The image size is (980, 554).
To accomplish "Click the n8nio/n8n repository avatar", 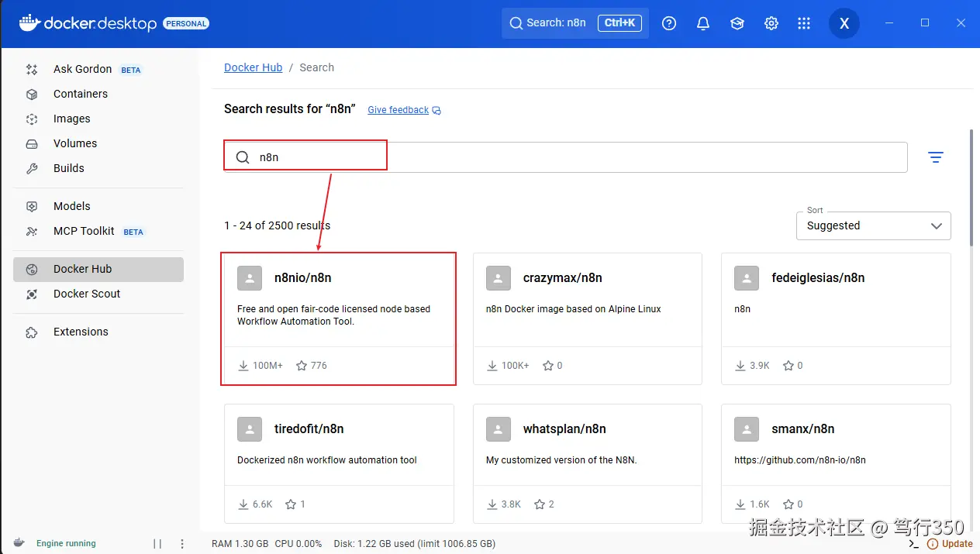I will (x=250, y=278).
